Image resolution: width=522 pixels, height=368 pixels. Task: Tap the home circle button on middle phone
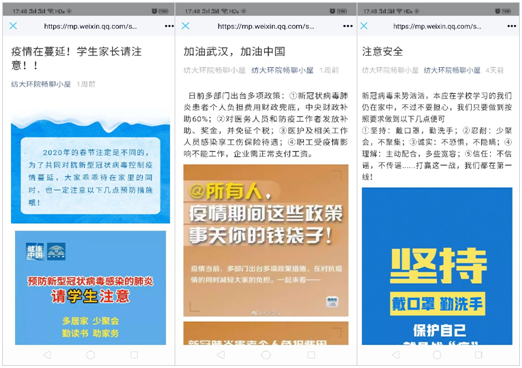click(x=266, y=355)
